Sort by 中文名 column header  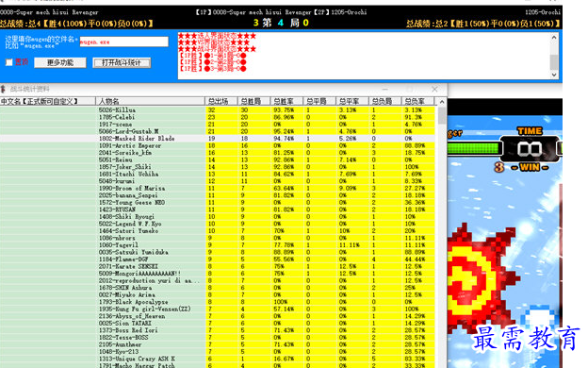coord(48,101)
